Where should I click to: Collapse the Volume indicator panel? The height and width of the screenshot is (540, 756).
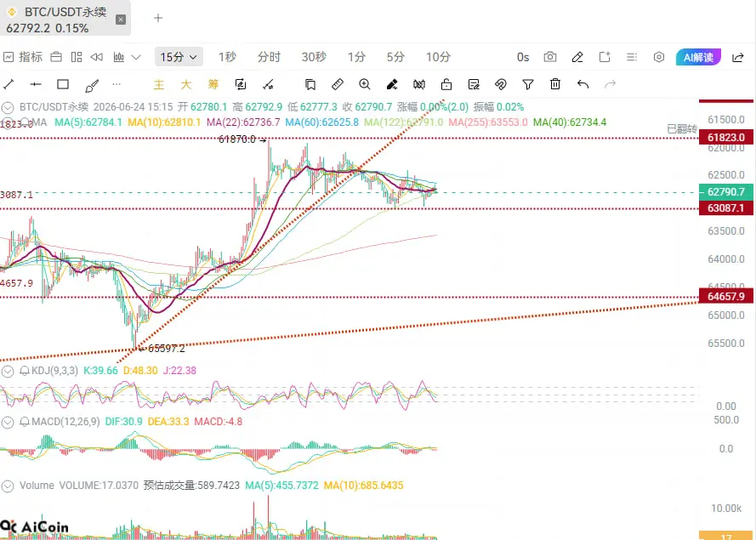click(8, 486)
